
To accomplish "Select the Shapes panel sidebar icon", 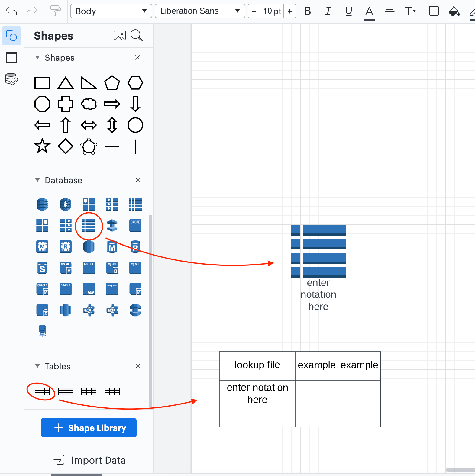I will click(11, 36).
